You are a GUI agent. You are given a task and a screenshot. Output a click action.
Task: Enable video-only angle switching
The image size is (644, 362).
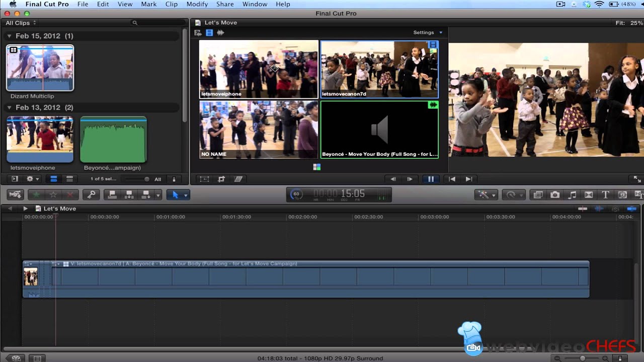pos(209,33)
